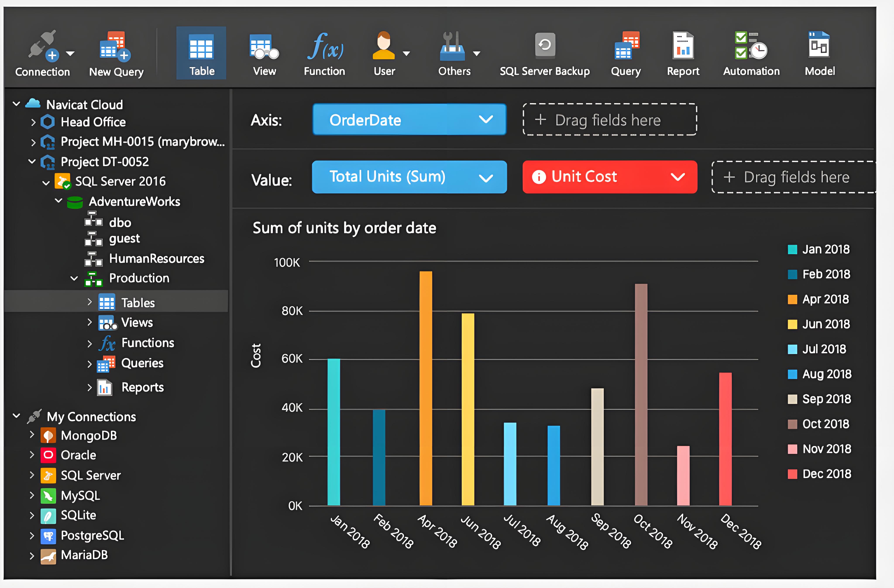Image resolution: width=894 pixels, height=588 pixels.
Task: Click the pink Nov 2018 bar
Action: click(683, 476)
